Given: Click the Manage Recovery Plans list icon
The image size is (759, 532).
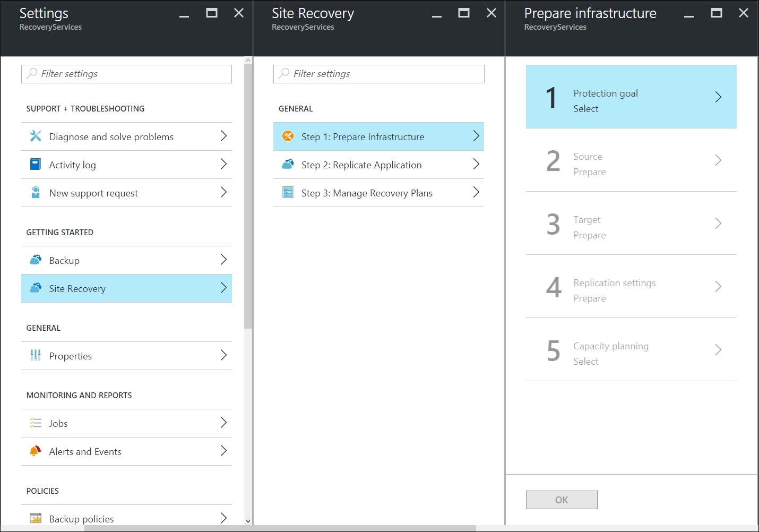Looking at the screenshot, I should tap(288, 193).
